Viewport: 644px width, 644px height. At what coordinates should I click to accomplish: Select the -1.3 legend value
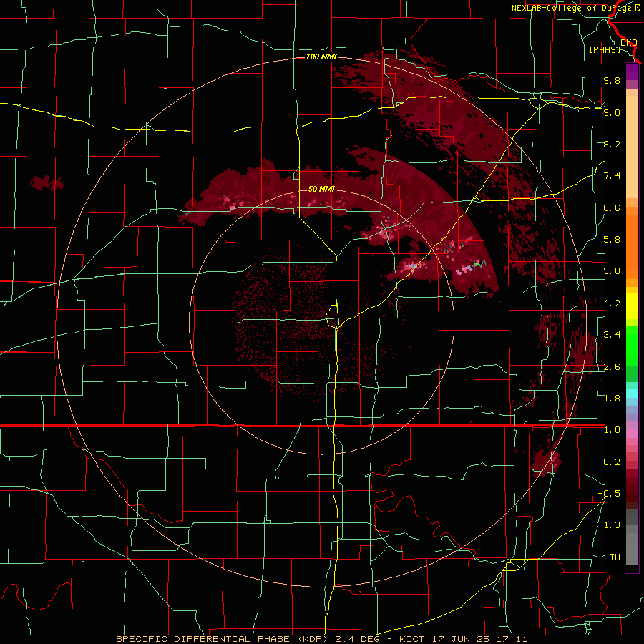[609, 525]
